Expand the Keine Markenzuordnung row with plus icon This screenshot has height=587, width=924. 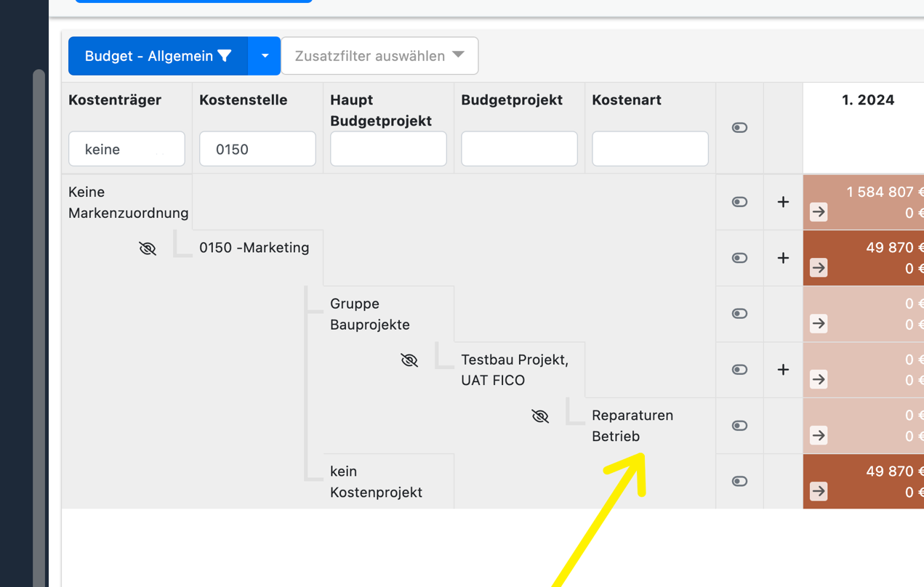point(782,202)
